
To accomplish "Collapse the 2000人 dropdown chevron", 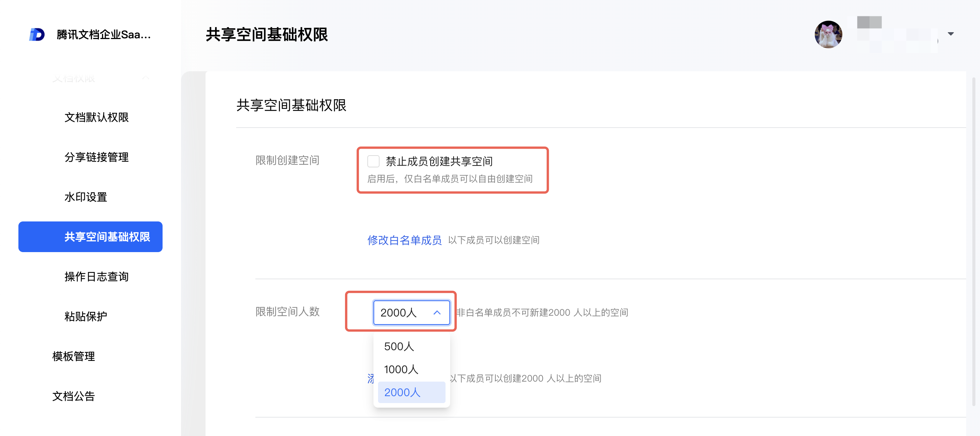I will (437, 313).
